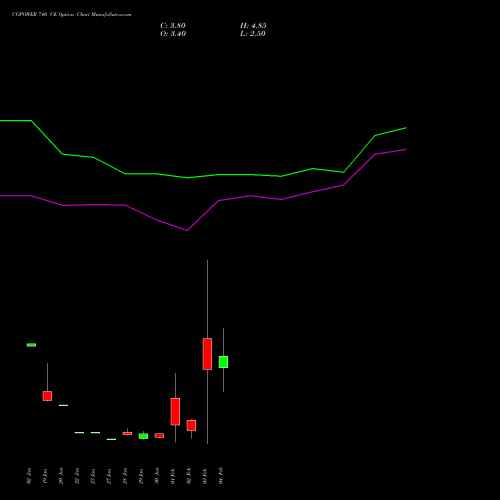The width and height of the screenshot is (500, 500).
Task: Click the small red candle above 30 Jan
Action: click(x=159, y=435)
